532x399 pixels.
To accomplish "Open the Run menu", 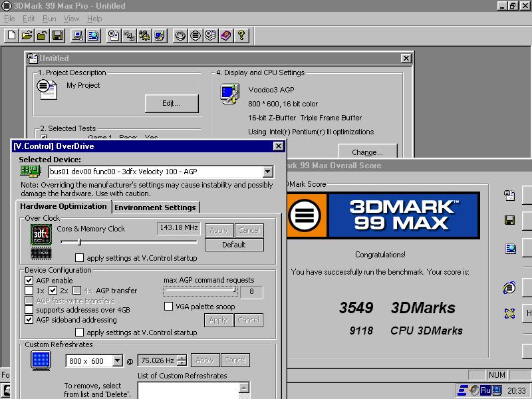I will [x=49, y=19].
